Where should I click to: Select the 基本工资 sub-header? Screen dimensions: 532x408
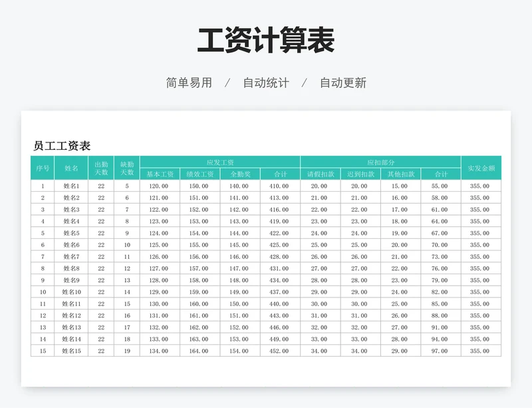pyautogui.click(x=160, y=174)
